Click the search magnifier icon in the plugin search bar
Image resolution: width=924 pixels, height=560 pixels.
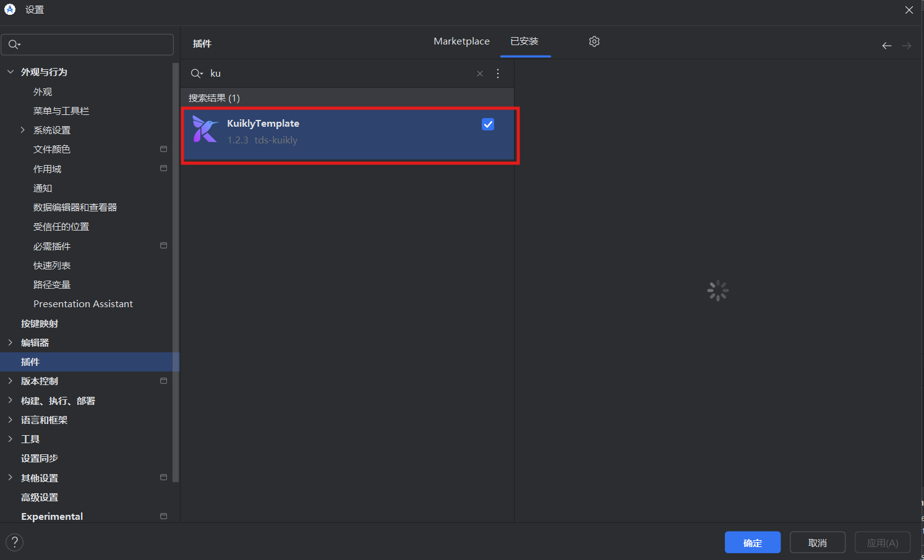(197, 74)
